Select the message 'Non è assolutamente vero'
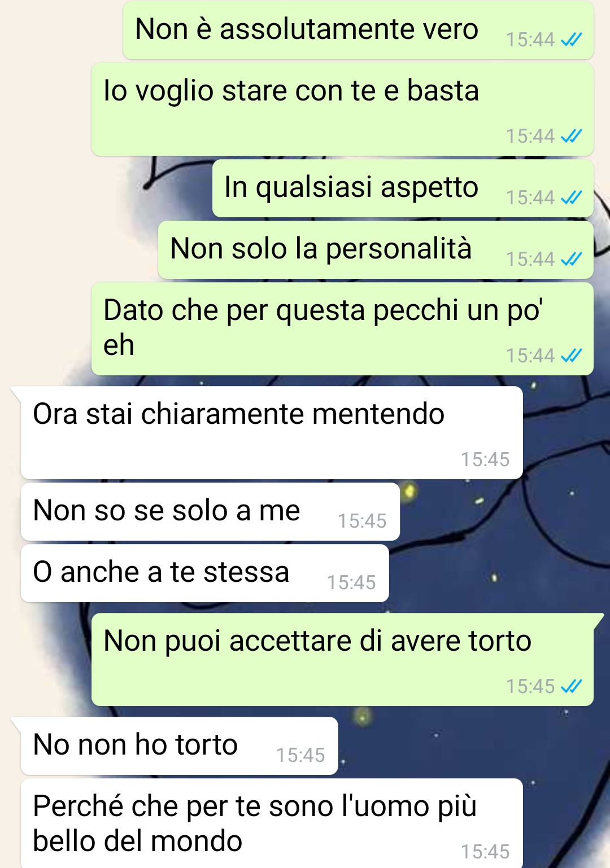 358,30
